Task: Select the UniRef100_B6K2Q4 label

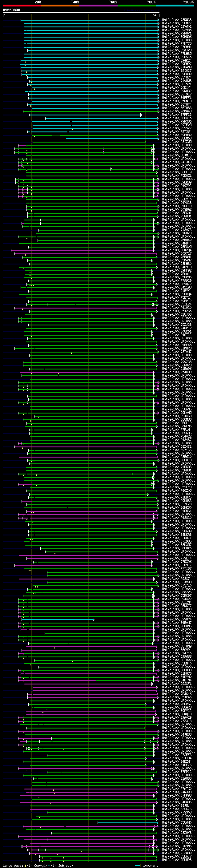Action: 177,250
